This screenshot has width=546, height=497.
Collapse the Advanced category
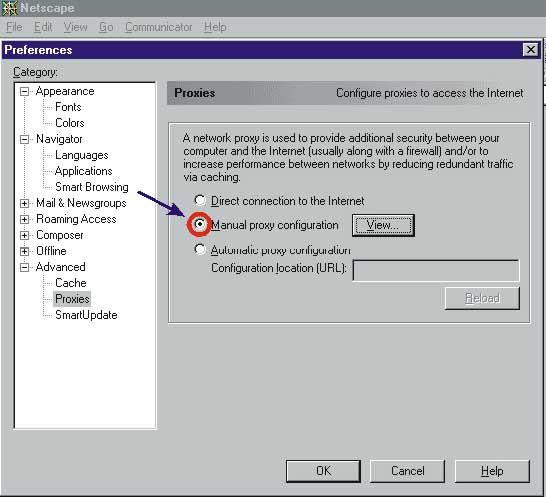[24, 267]
